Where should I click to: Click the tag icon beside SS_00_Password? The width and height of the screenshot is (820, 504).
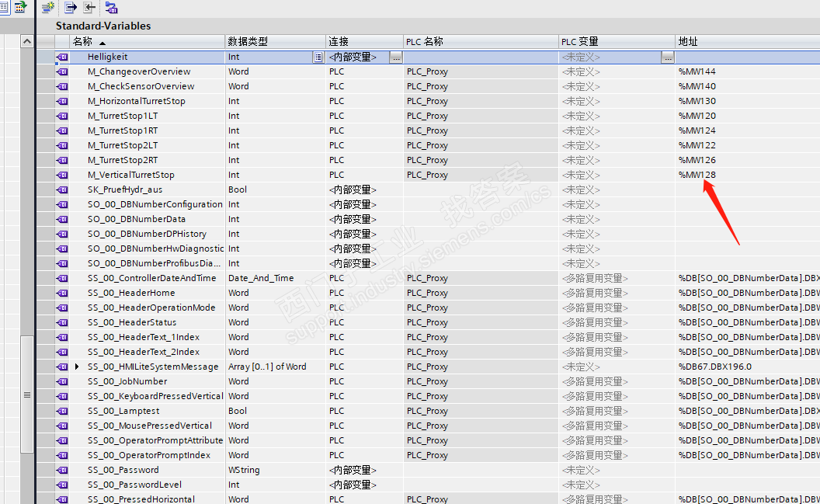coord(62,470)
